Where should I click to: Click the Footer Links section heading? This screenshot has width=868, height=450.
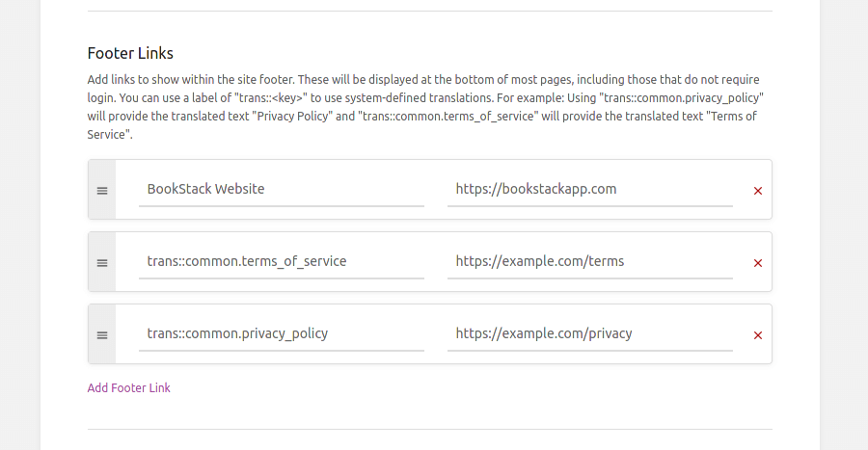pos(130,53)
